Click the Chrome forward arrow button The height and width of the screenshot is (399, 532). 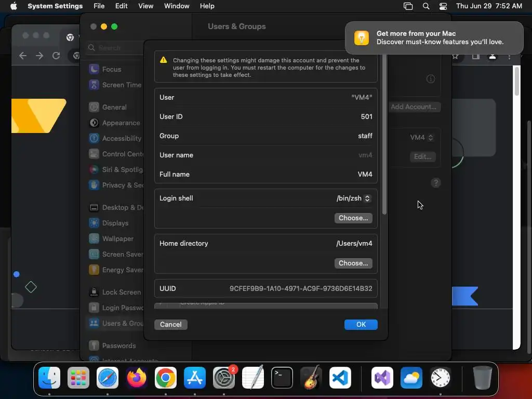coord(39,56)
